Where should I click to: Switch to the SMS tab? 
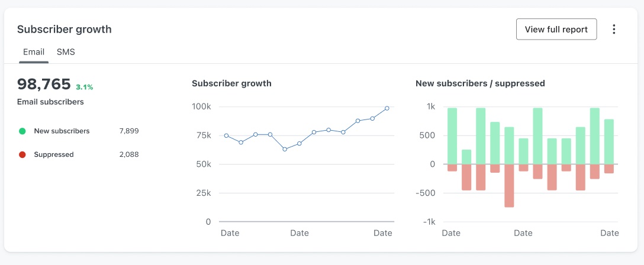(66, 52)
